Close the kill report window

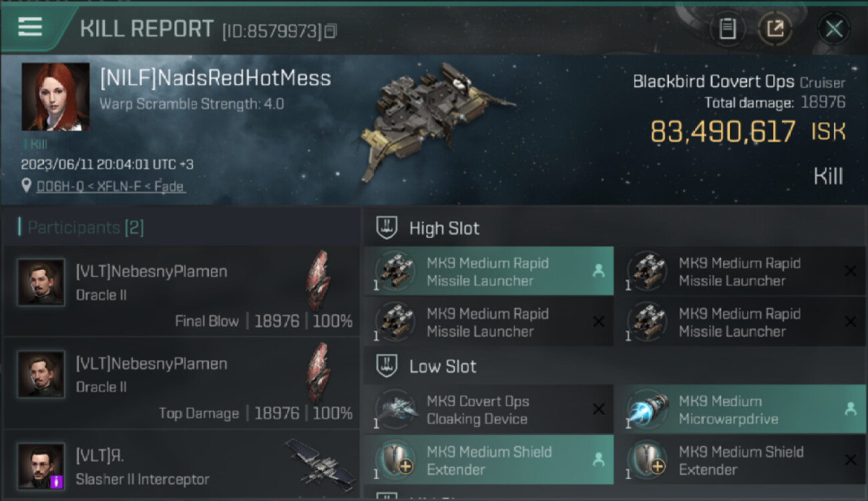coord(833,29)
